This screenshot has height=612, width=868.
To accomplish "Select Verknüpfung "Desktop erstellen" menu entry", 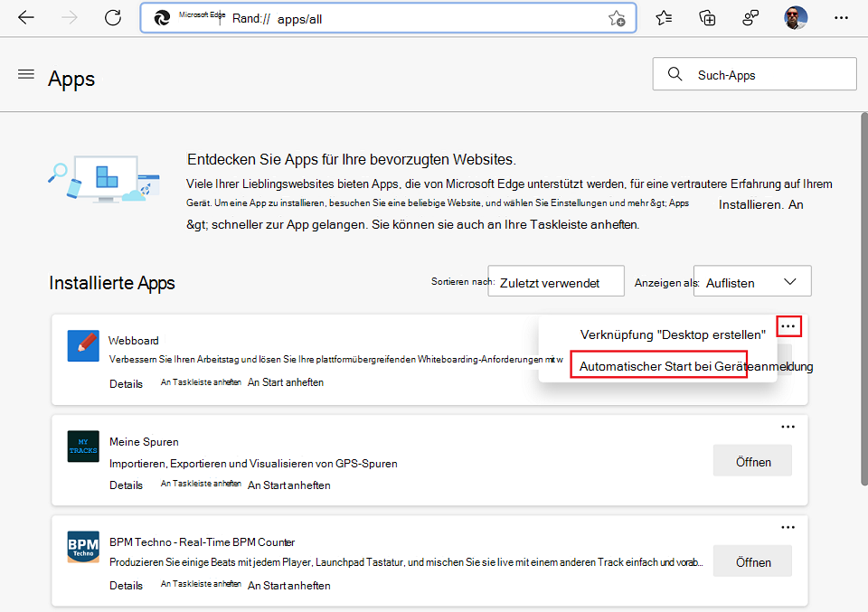I will [x=673, y=334].
